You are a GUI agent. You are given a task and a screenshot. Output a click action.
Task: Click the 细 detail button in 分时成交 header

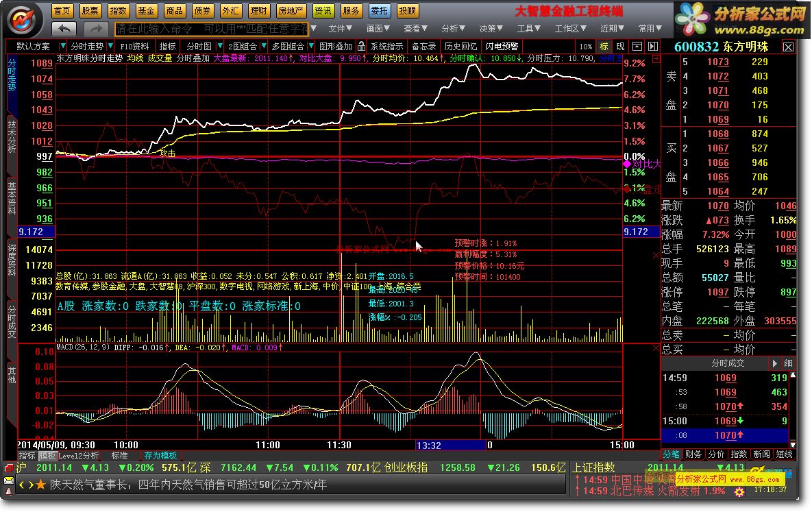(x=788, y=363)
